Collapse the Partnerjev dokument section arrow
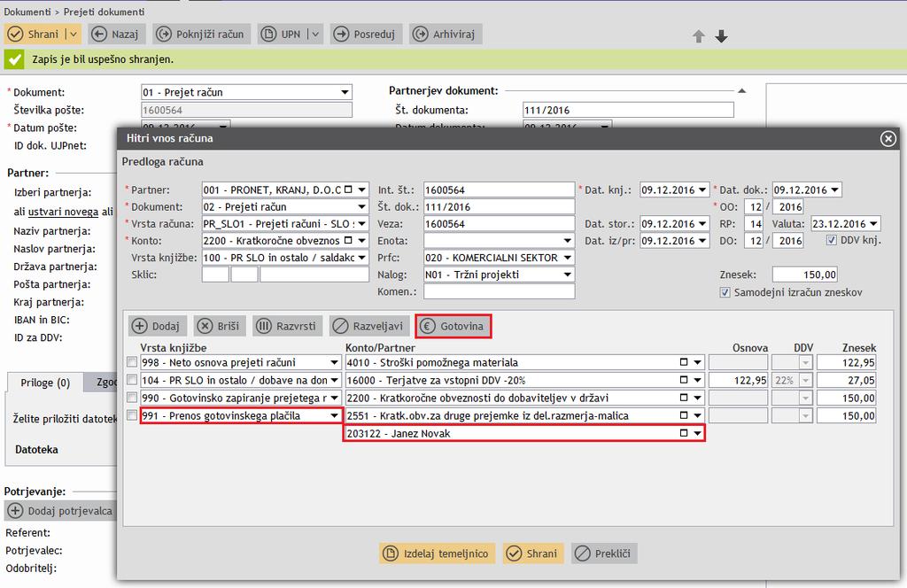 742,91
